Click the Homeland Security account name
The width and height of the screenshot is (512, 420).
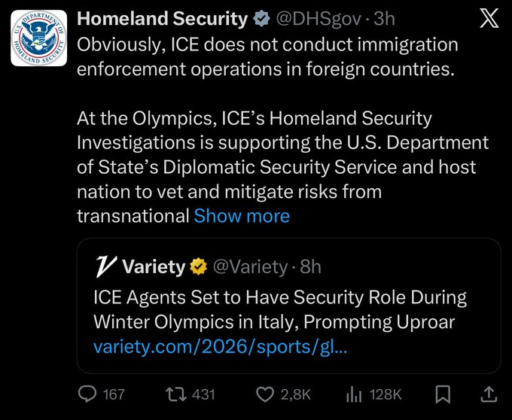163,19
